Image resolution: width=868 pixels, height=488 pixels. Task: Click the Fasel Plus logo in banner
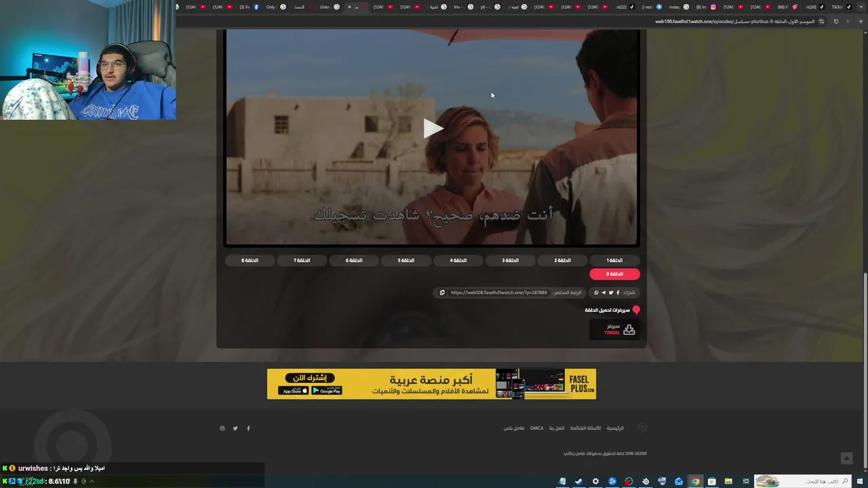coord(580,384)
